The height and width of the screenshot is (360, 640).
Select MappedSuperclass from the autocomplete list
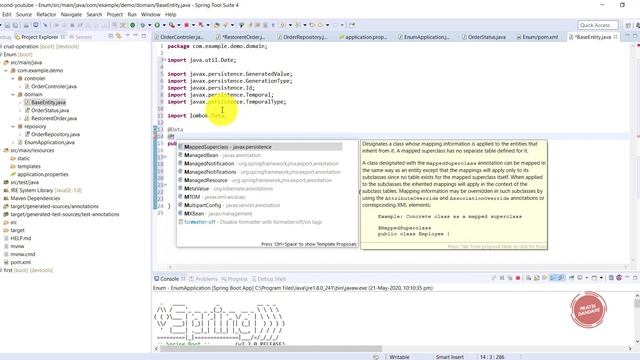(x=260, y=147)
